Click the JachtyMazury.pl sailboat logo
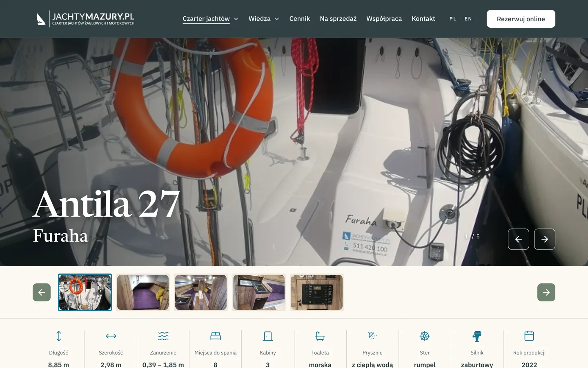This screenshot has width=588, height=368. (85, 19)
